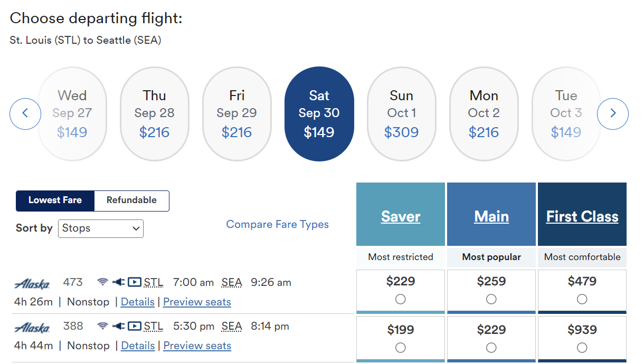Click the power outlet icon for flight 473
Screen dimensions: 644x364
[x=118, y=282]
